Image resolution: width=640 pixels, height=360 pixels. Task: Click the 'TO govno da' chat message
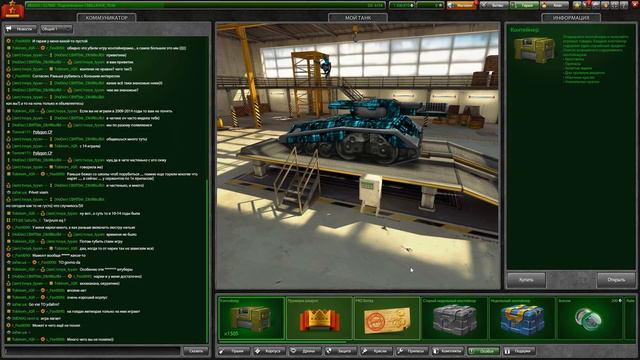(x=69, y=262)
